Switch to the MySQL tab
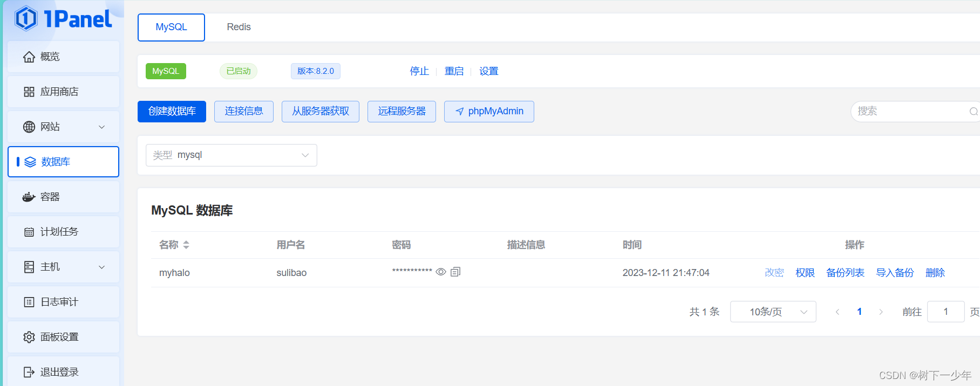This screenshot has height=386, width=980. 171,27
